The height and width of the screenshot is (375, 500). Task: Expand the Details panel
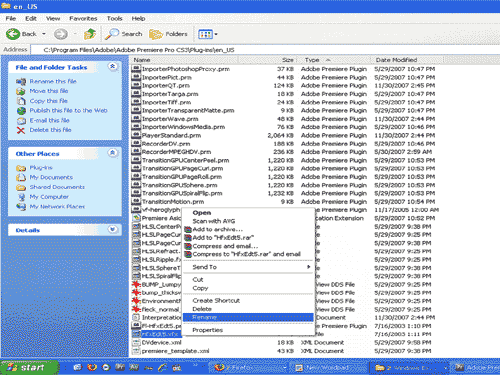pyautogui.click(x=113, y=229)
